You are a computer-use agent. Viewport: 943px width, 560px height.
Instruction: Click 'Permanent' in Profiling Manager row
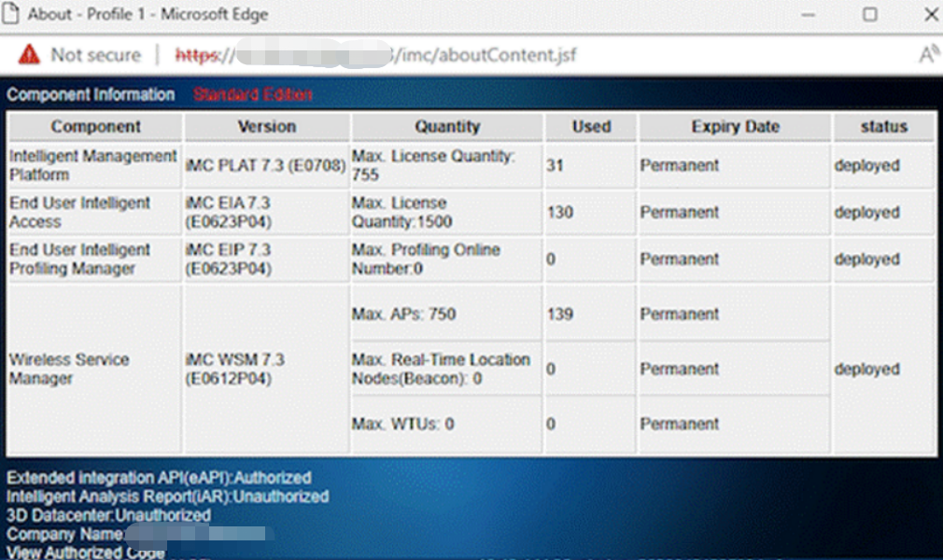679,259
